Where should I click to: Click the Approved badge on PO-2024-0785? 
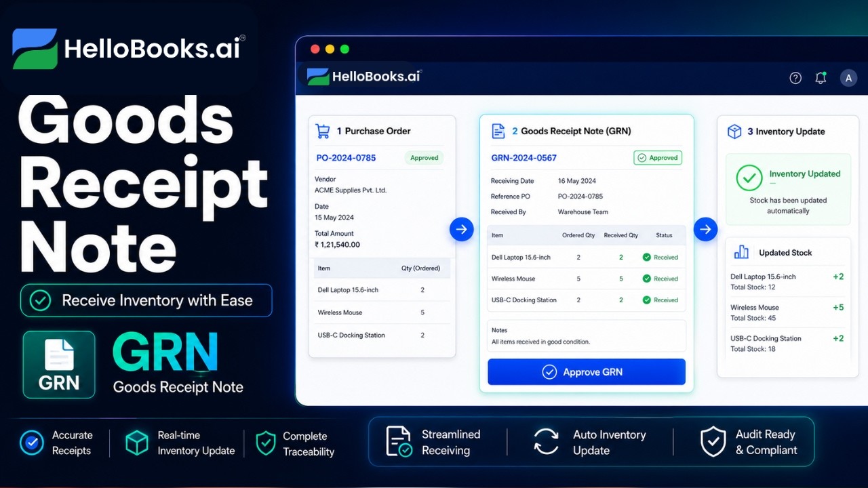tap(424, 158)
